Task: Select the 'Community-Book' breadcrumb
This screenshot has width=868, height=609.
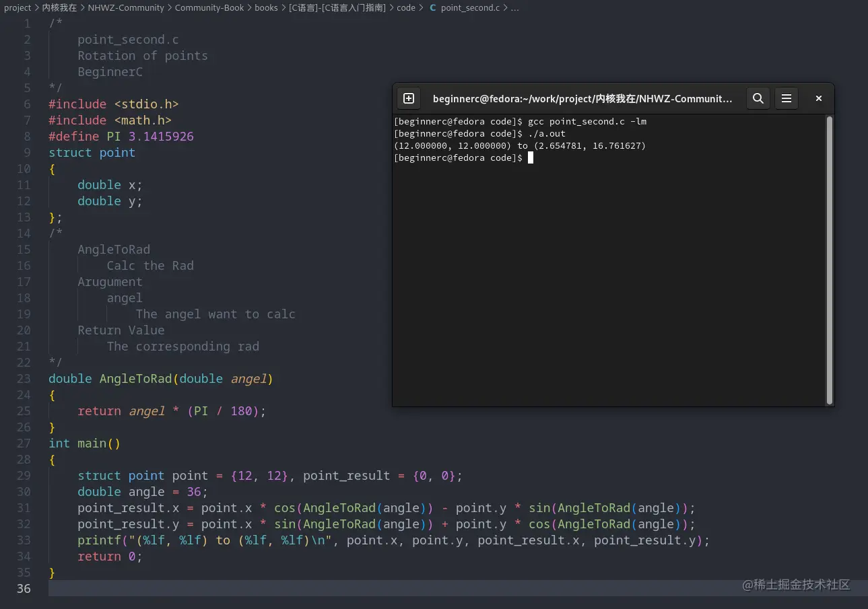Action: [x=209, y=7]
